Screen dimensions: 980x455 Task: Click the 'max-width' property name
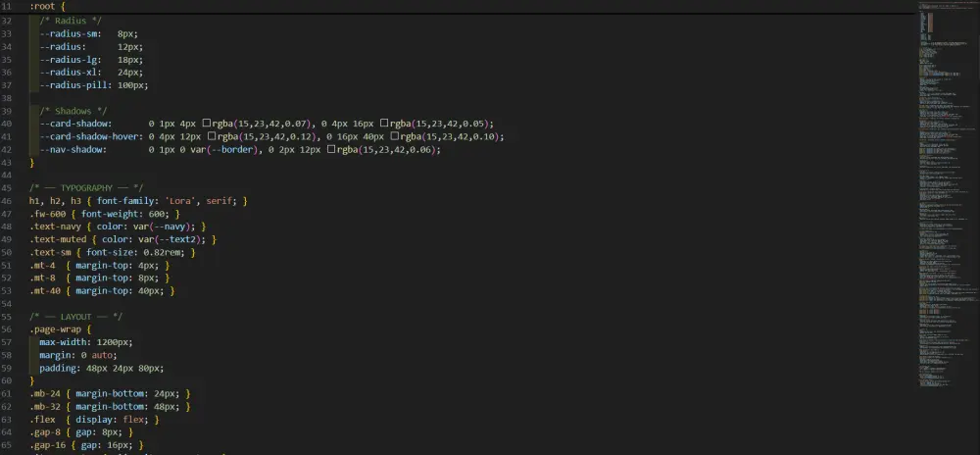click(x=63, y=342)
